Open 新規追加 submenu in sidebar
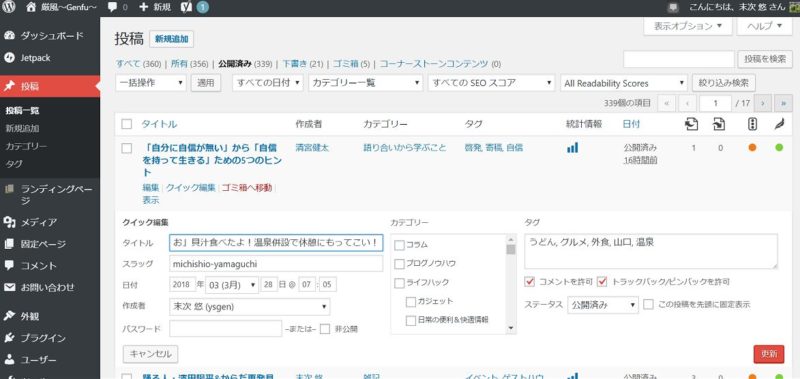This screenshot has height=379, width=800. pyautogui.click(x=22, y=128)
